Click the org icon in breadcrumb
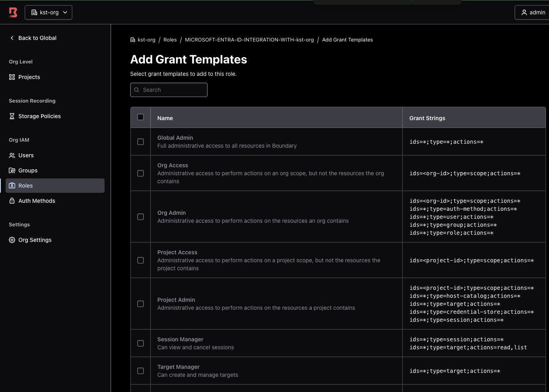This screenshot has width=549, height=392. 133,40
